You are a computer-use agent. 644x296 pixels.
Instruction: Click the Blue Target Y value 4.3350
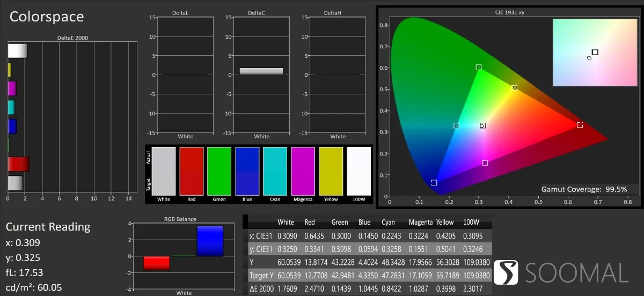(x=368, y=276)
